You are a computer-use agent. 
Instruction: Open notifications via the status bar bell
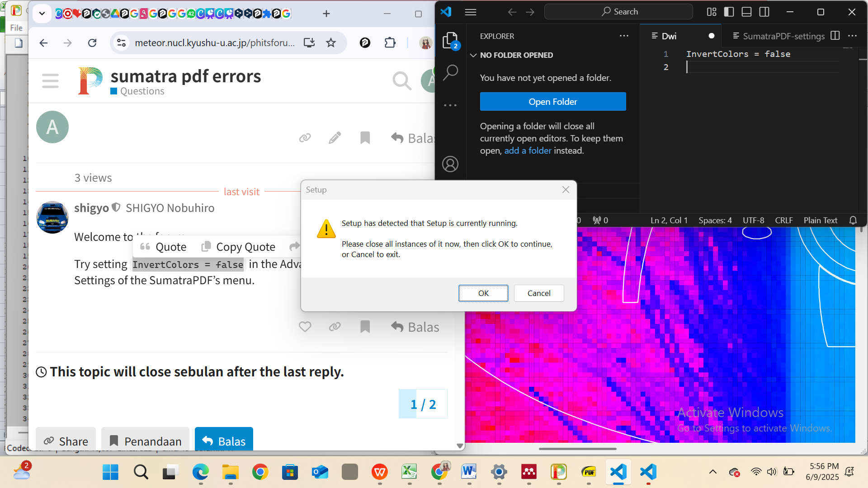[x=854, y=221]
